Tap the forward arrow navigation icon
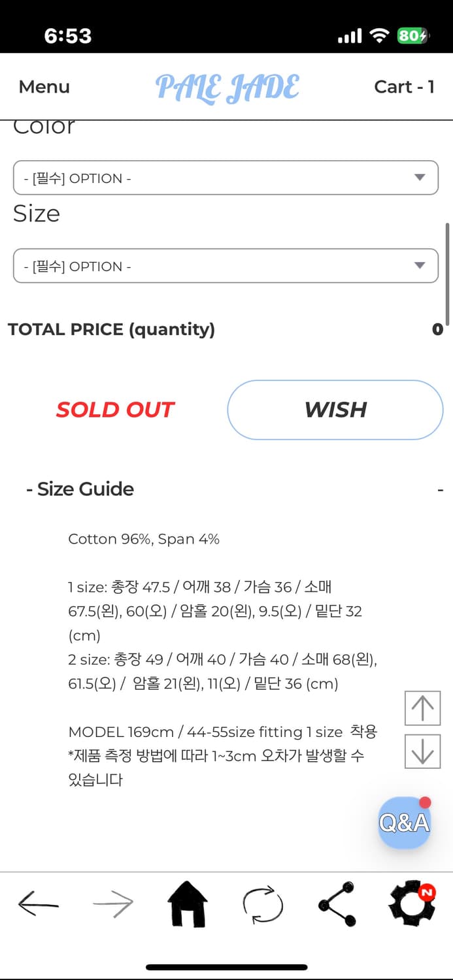The image size is (453, 980). pyautogui.click(x=113, y=904)
